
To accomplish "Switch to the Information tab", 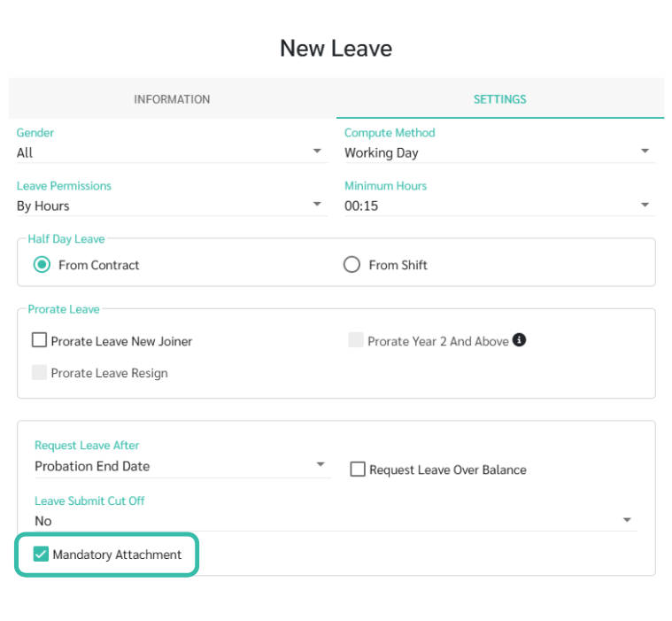I will click(x=172, y=99).
